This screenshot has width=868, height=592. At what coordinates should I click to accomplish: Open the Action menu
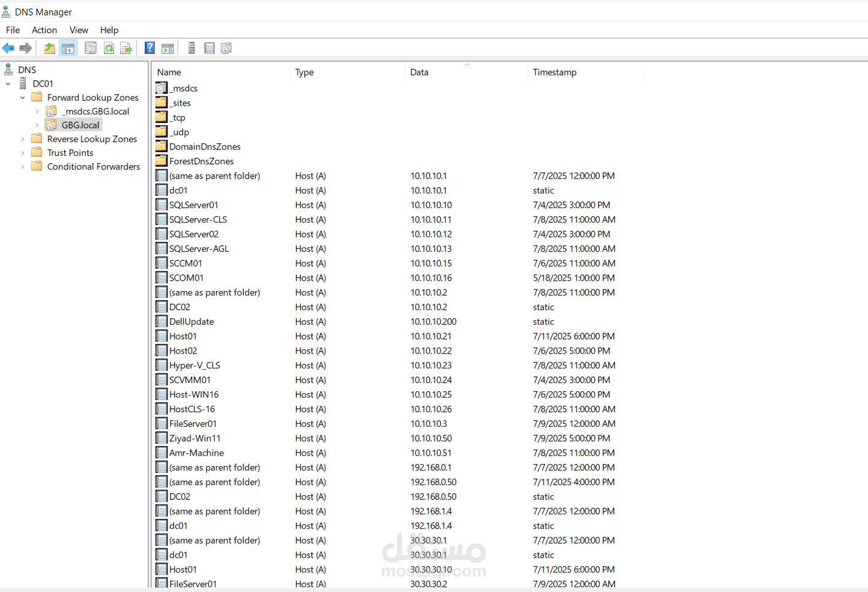(x=44, y=30)
